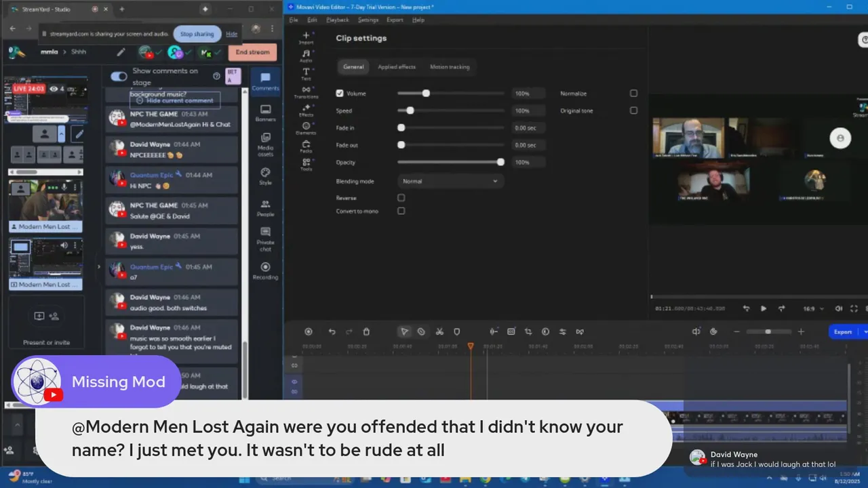The height and width of the screenshot is (488, 868).
Task: Open Media assets in StreamYard sidebar
Action: click(265, 144)
